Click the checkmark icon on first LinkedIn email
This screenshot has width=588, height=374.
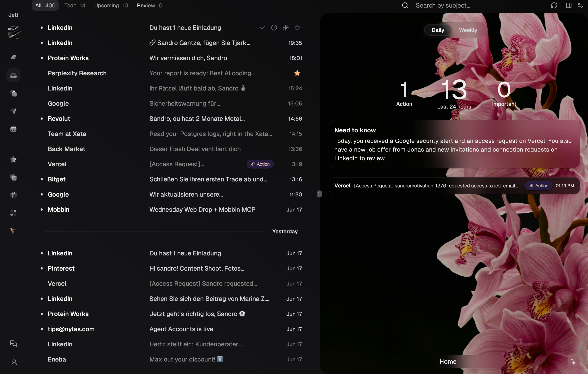pos(263,28)
